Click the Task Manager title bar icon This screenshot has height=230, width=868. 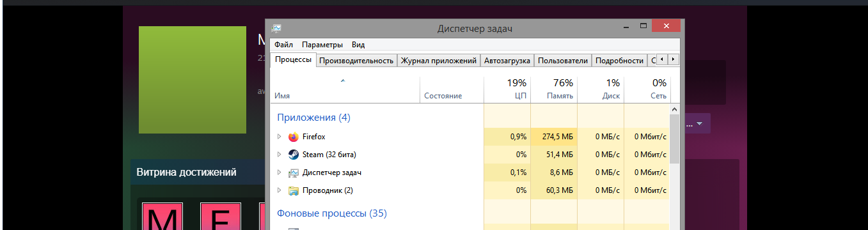276,28
